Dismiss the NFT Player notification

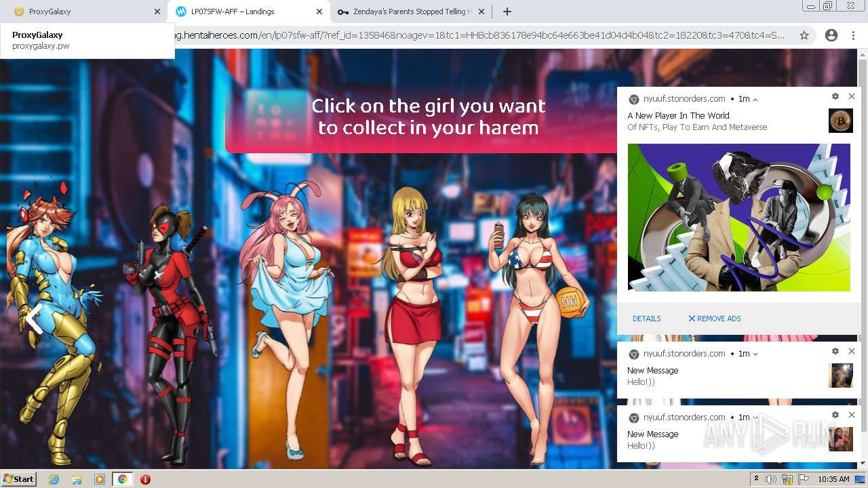(852, 96)
